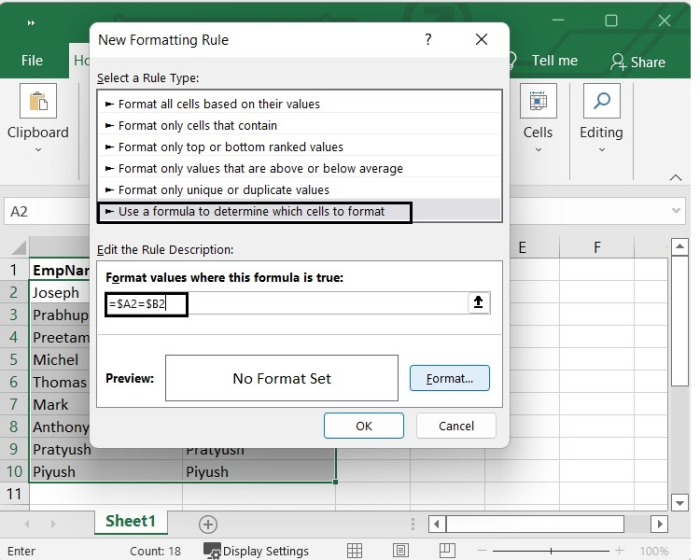Choose 'Format only unique or duplicate values'

(x=238, y=190)
